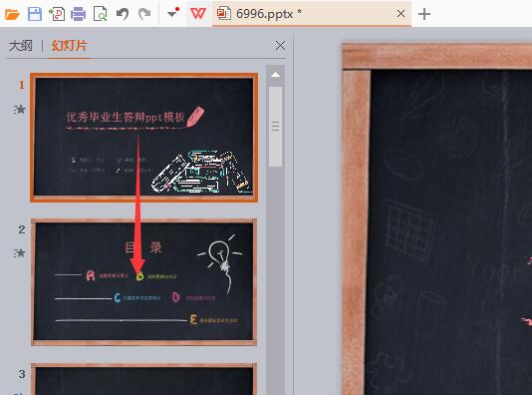This screenshot has height=395, width=532.
Task: Click the animation star icon for slide 2
Action: point(20,253)
